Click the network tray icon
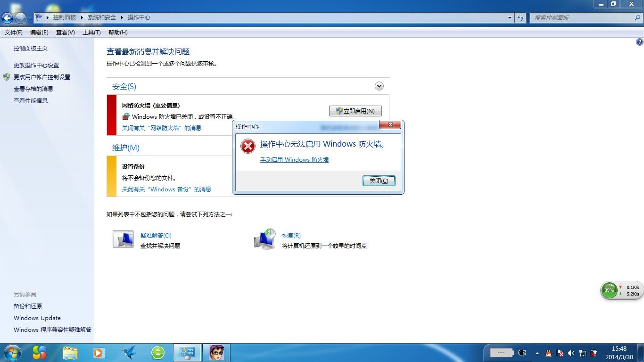 tap(583, 353)
